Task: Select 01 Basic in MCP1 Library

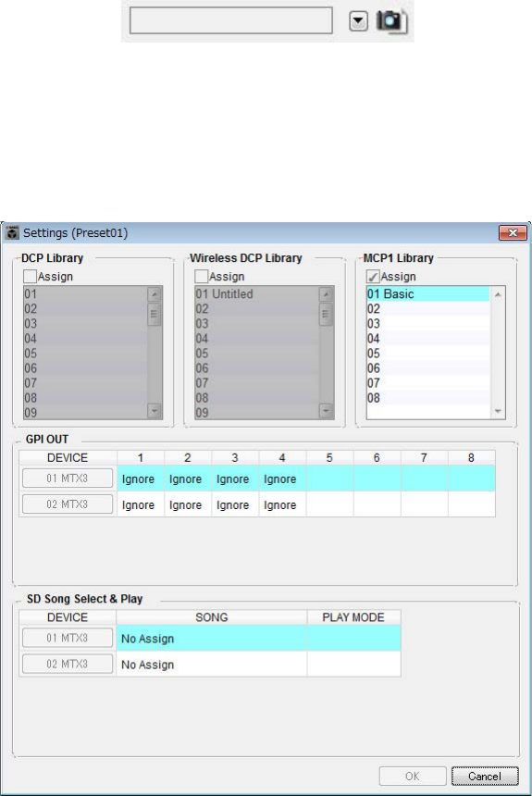Action: [428, 294]
